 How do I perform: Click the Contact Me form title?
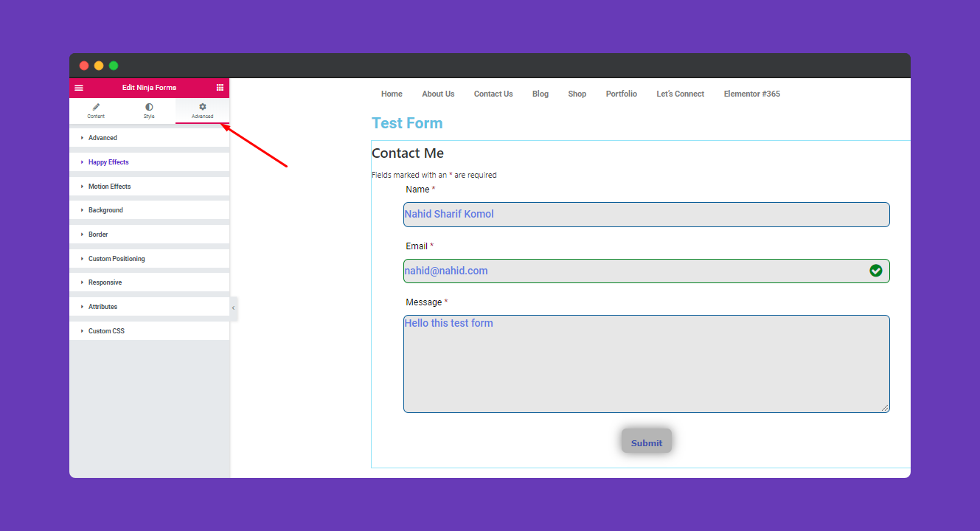tap(408, 153)
